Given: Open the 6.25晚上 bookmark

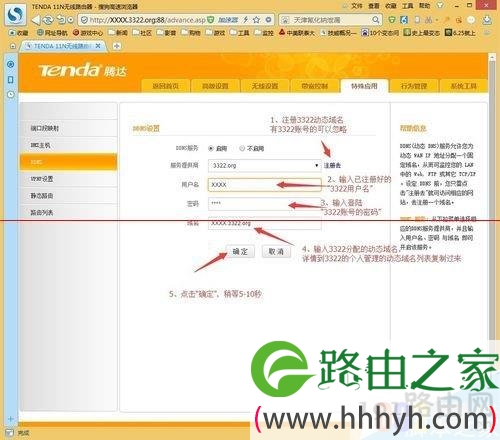Looking at the screenshot, I should pos(460,33).
